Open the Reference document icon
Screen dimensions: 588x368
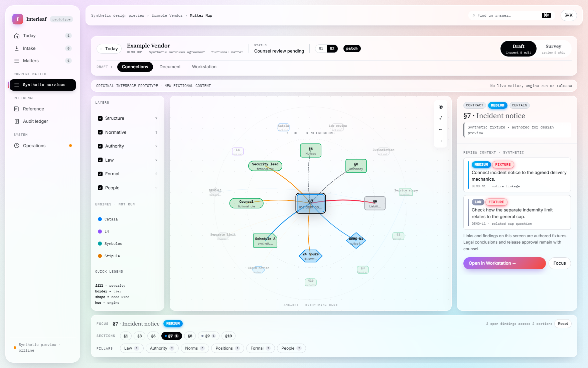coord(17,109)
